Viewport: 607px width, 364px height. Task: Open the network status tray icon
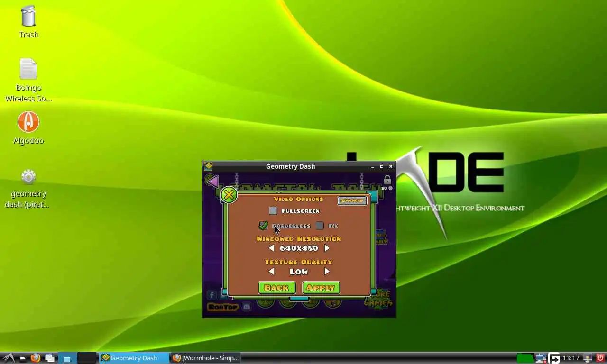[x=541, y=358]
